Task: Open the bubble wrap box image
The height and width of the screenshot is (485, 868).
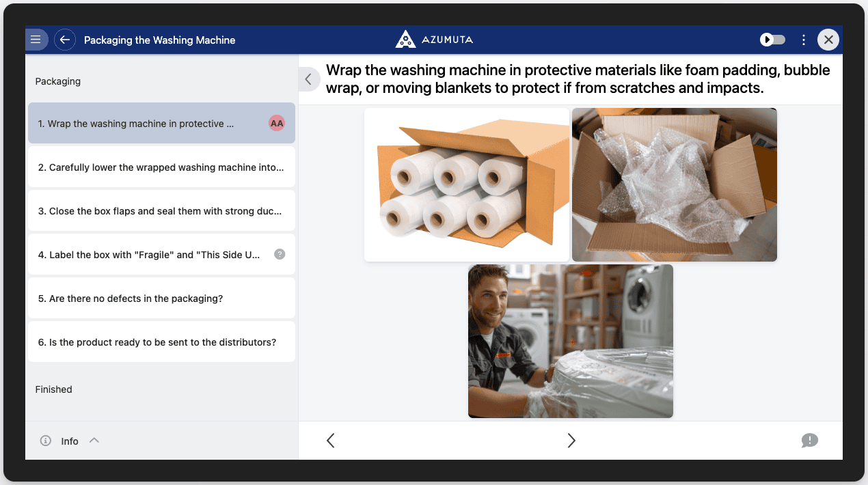Action: pos(675,184)
